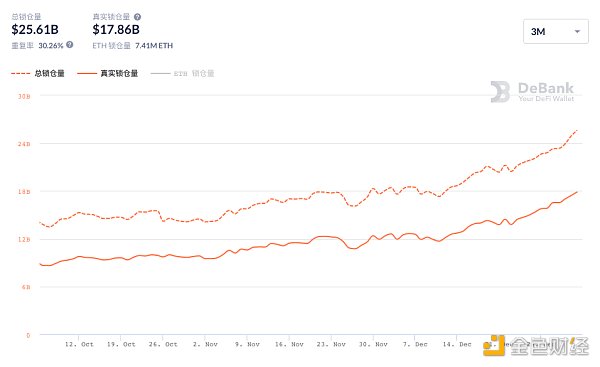This screenshot has width=600, height=367.
Task: Click the help icon beside 真实锁仓量
Action: coord(137,17)
